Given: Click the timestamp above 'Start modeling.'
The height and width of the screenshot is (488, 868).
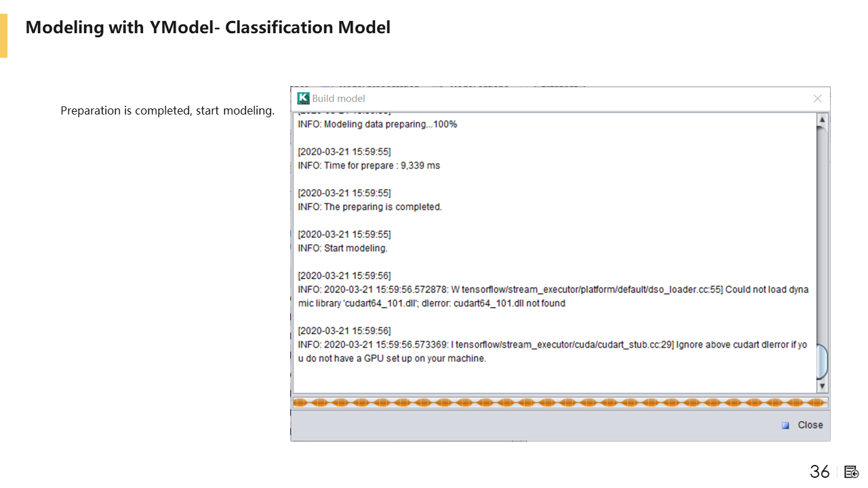Looking at the screenshot, I should [x=344, y=235].
